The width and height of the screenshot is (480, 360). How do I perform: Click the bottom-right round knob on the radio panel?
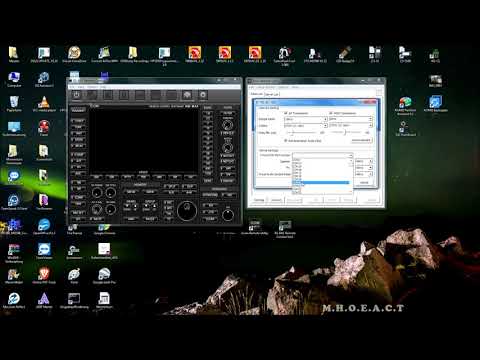228,215
